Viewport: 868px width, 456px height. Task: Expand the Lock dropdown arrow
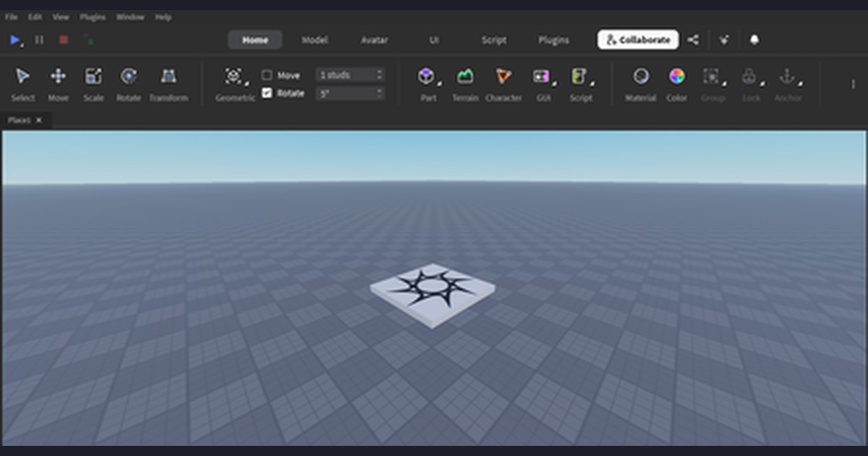(762, 83)
